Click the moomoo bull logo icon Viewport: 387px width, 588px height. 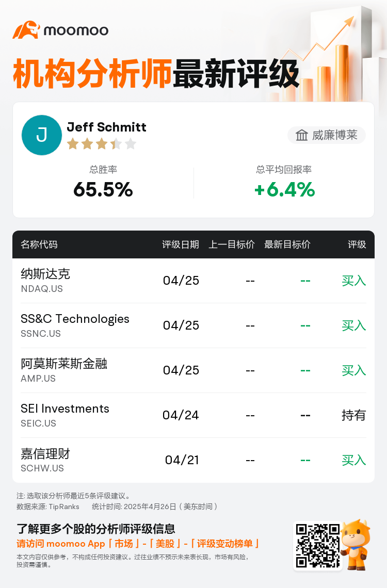tap(26, 30)
